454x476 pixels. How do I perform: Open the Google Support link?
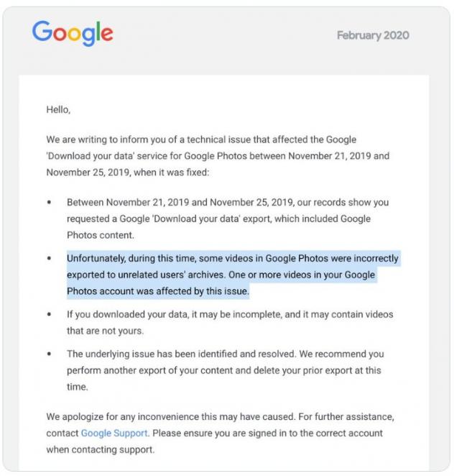coord(114,433)
